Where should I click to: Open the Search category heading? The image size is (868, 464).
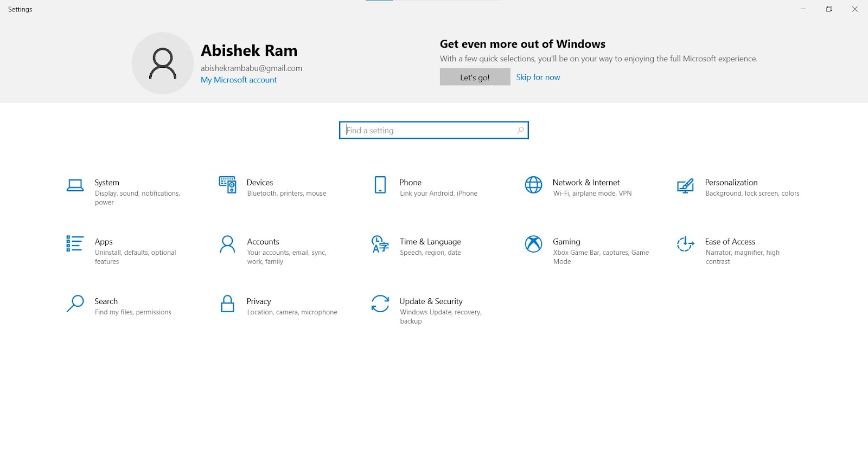coord(106,301)
